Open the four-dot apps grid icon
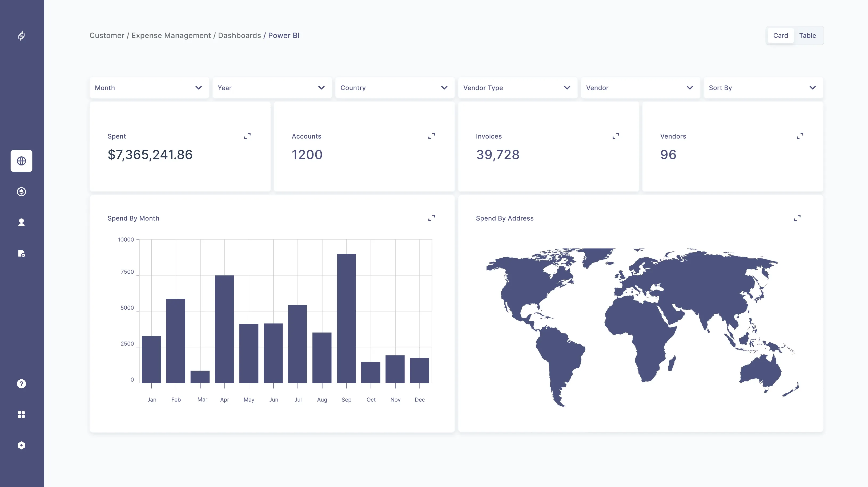Image resolution: width=868 pixels, height=487 pixels. click(21, 415)
